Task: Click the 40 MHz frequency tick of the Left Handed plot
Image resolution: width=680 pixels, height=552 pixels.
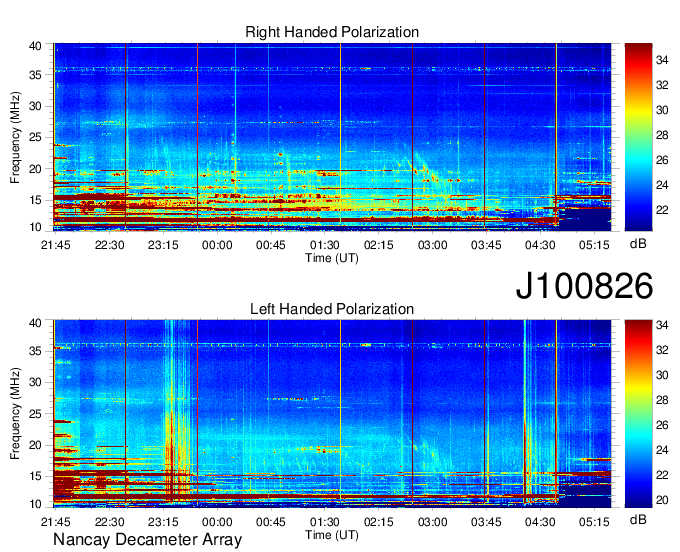Action: (x=35, y=323)
